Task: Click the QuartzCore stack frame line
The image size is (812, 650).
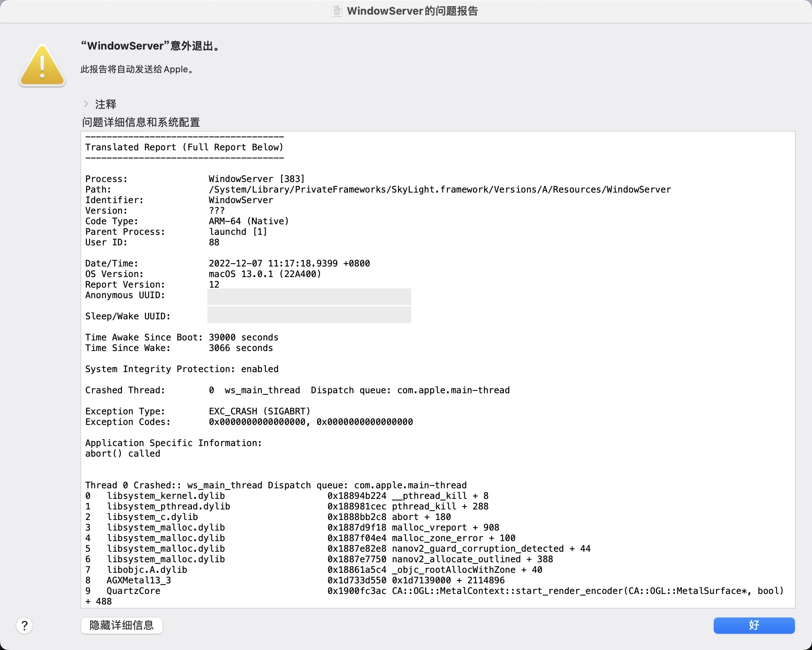Action: (134, 591)
